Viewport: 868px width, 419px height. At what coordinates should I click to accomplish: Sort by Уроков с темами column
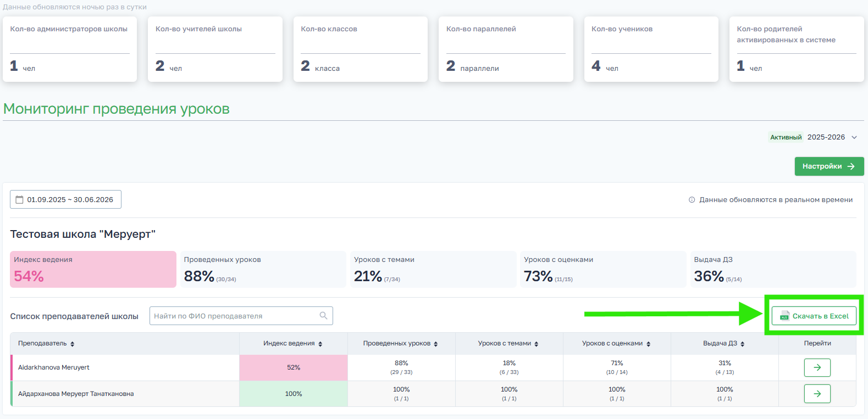click(536, 344)
